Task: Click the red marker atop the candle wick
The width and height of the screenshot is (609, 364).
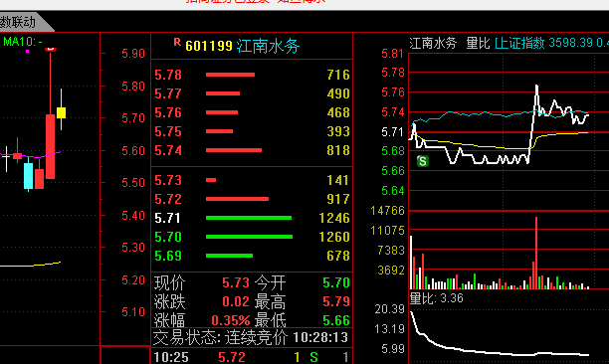Action: click(51, 50)
